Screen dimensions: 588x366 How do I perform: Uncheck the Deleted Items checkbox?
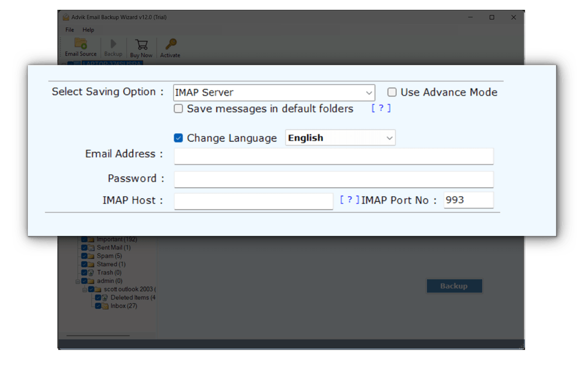point(98,298)
